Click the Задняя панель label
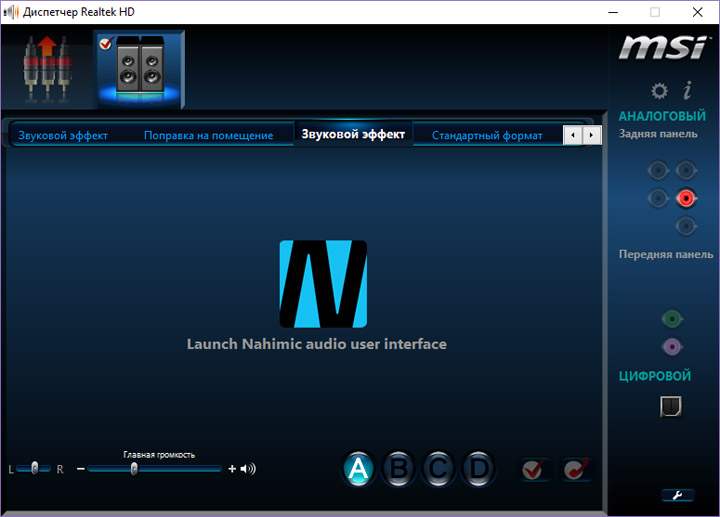This screenshot has width=720, height=517. pyautogui.click(x=658, y=134)
